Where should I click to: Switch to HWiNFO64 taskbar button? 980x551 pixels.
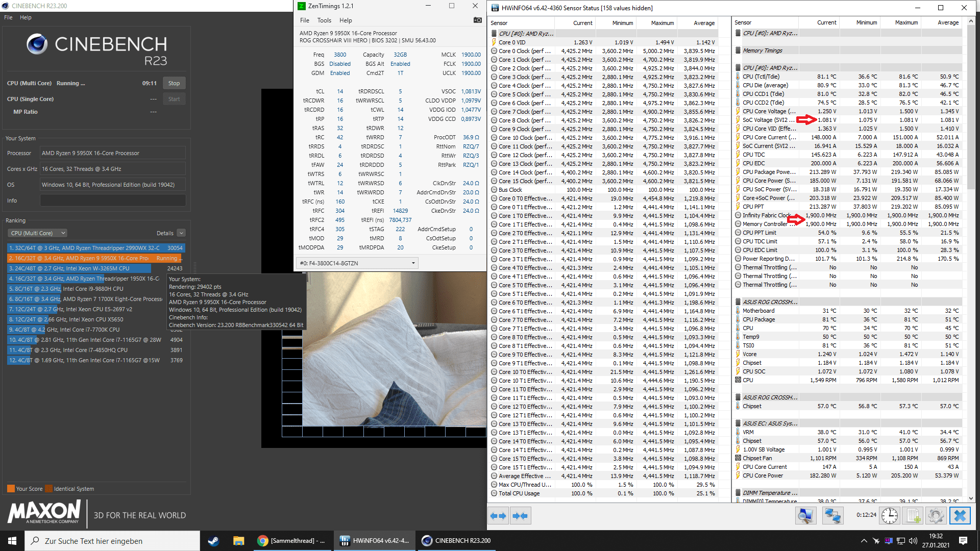pos(375,541)
